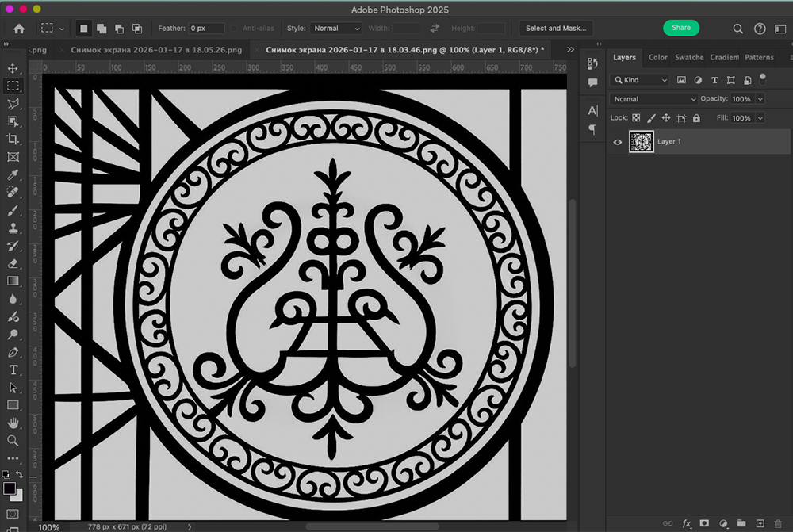The image size is (793, 532).
Task: Select the Eyedropper tool
Action: click(13, 175)
